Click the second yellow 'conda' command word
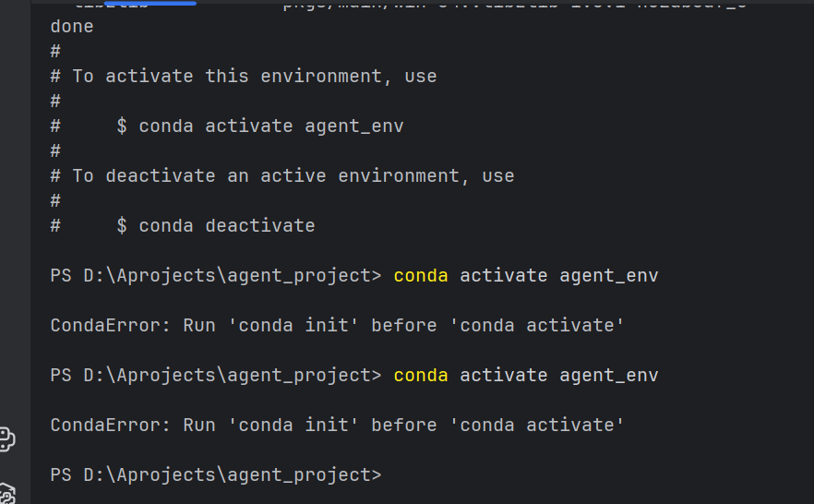Image resolution: width=814 pixels, height=504 pixels. pyautogui.click(x=421, y=376)
